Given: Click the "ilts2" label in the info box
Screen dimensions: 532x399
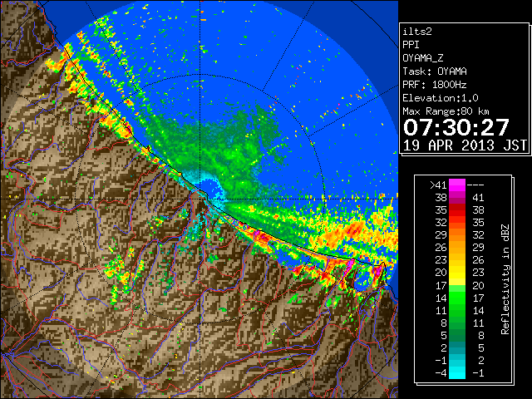Looking at the screenshot, I should (x=417, y=32).
